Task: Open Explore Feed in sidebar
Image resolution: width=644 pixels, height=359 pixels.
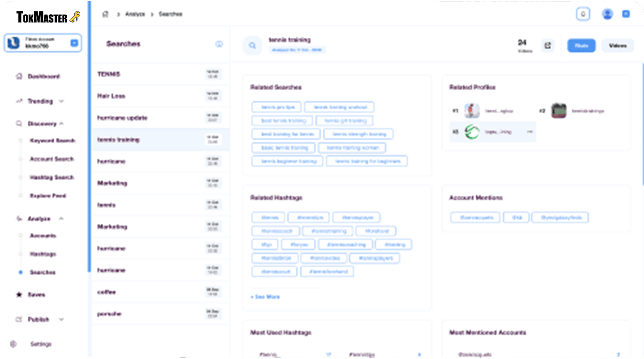Action: 48,196
